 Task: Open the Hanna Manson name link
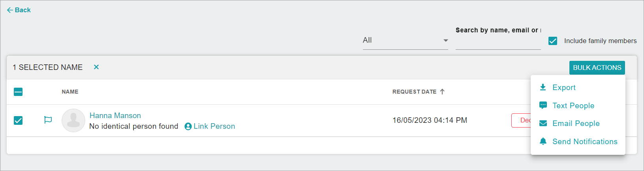115,116
